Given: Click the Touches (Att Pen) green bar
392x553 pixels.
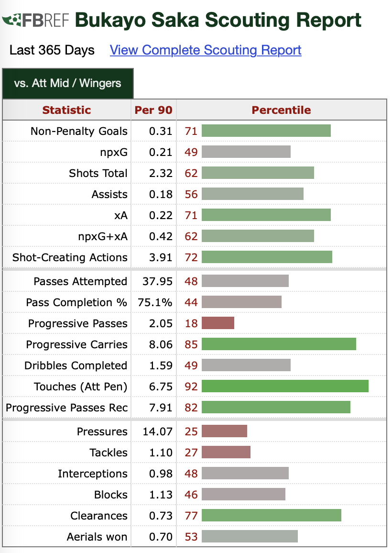Looking at the screenshot, I should pyautogui.click(x=285, y=387).
